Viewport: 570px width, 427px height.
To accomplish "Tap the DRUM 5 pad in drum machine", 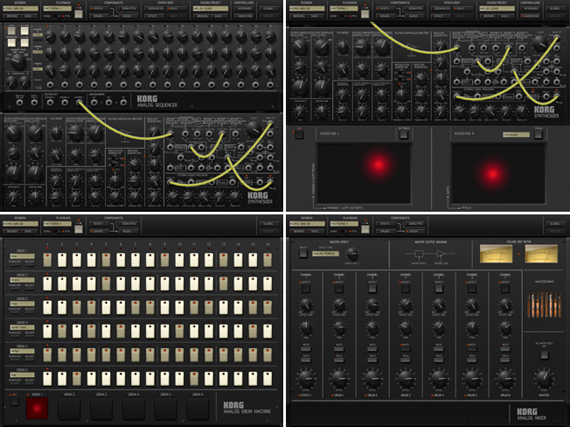I will (165, 407).
